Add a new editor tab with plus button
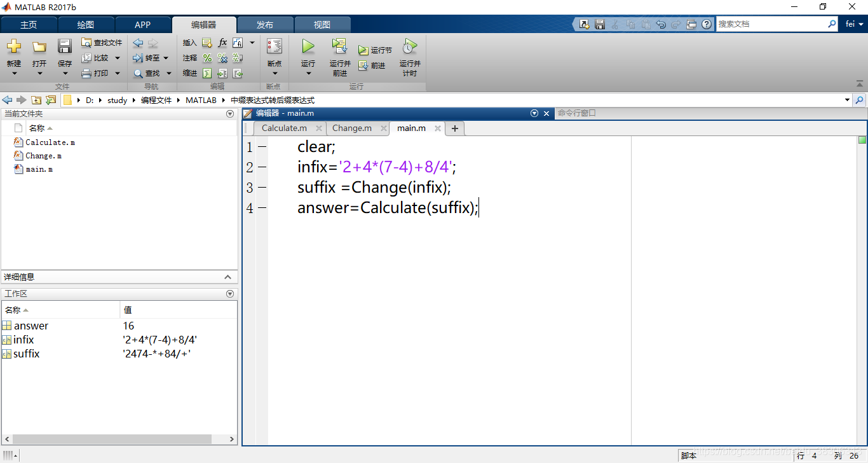The width and height of the screenshot is (868, 463). tap(454, 128)
